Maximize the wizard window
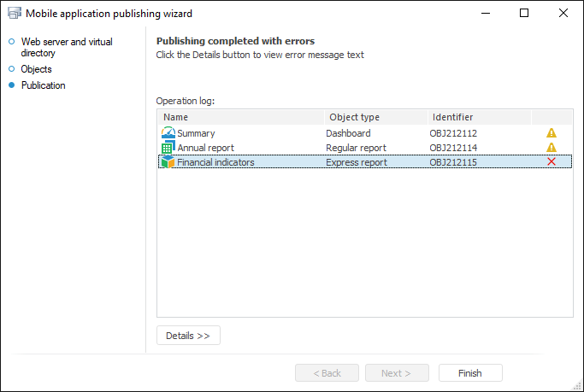Viewport: 584px width, 392px height. (524, 14)
